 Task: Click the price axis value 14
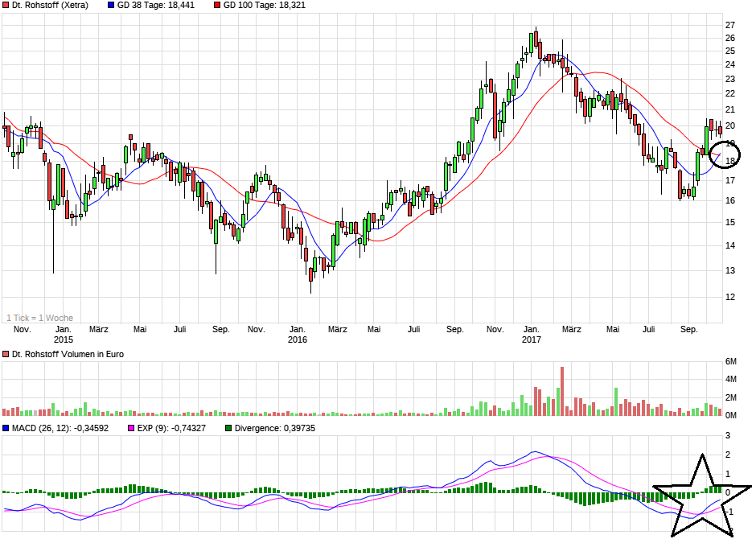pos(730,245)
